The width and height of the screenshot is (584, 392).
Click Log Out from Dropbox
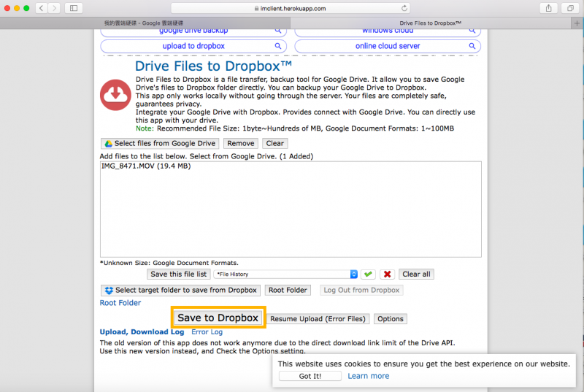tap(361, 291)
